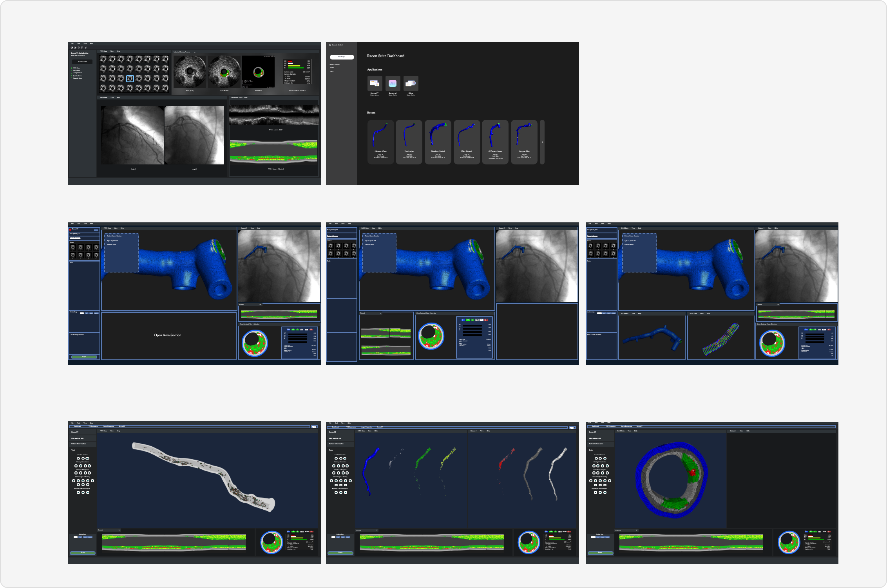Open the Nguyen, Lisa recent project card

(x=524, y=142)
